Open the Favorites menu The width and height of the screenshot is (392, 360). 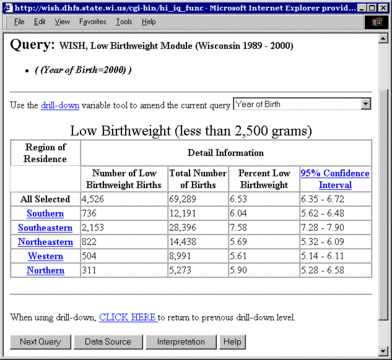pyautogui.click(x=92, y=22)
